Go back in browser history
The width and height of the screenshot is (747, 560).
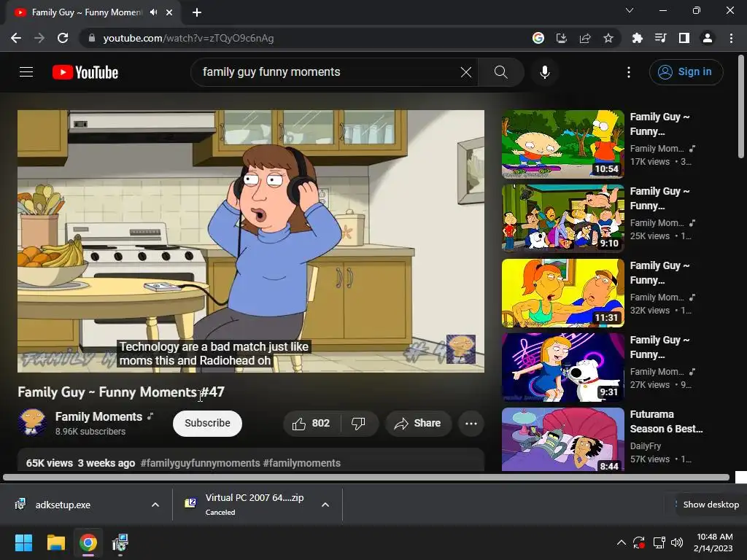point(16,38)
